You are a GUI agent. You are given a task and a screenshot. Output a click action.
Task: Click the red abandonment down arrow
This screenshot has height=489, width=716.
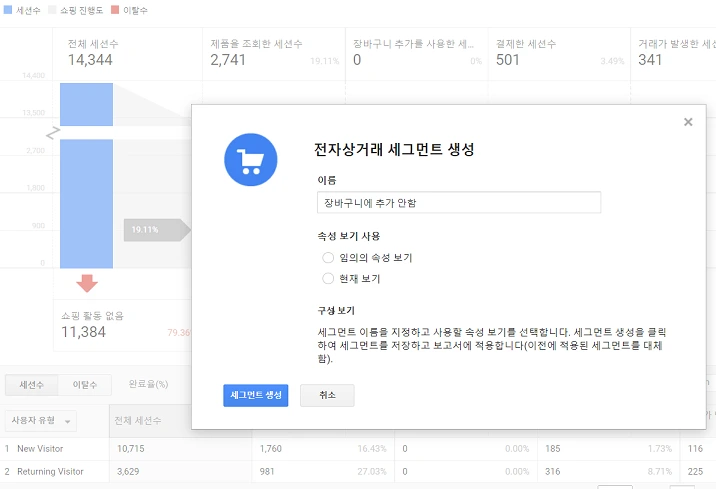(x=87, y=283)
